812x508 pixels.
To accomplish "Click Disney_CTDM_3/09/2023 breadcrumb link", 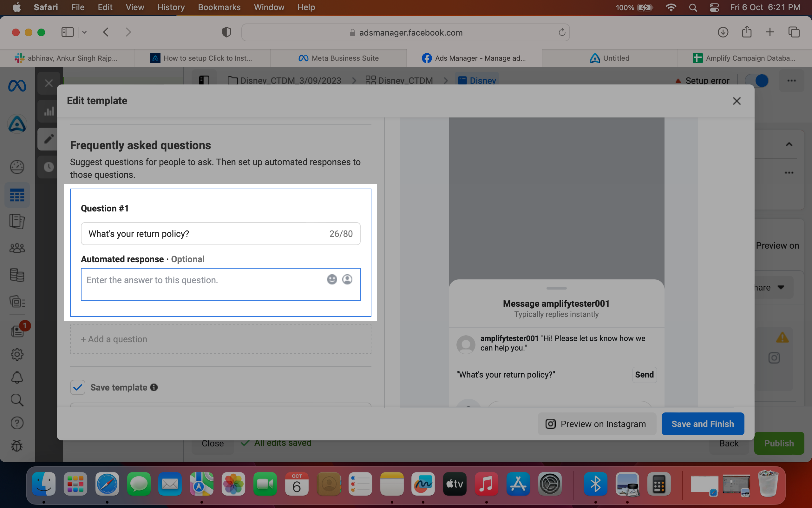I will point(285,81).
